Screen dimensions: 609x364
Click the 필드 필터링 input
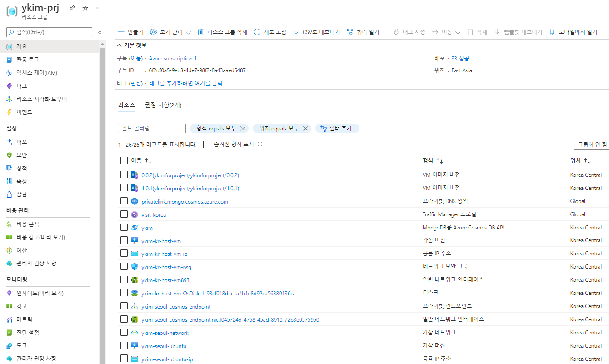(x=152, y=128)
